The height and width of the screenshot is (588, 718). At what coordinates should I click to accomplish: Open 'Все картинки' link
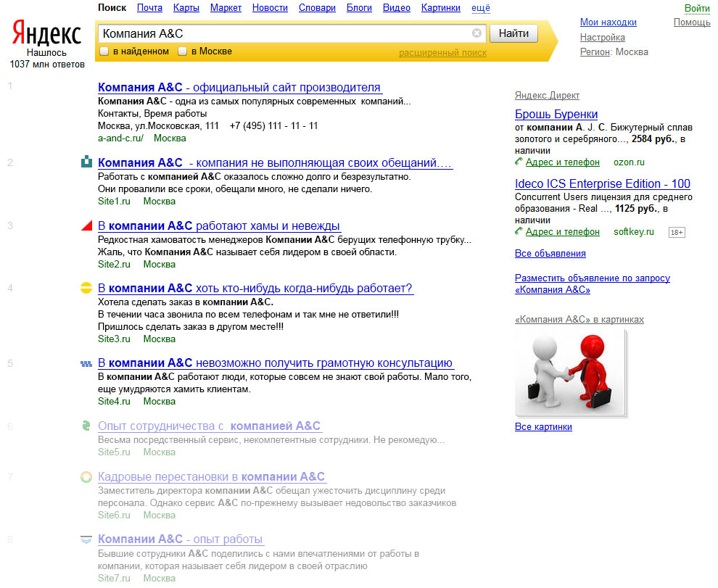pos(543,427)
